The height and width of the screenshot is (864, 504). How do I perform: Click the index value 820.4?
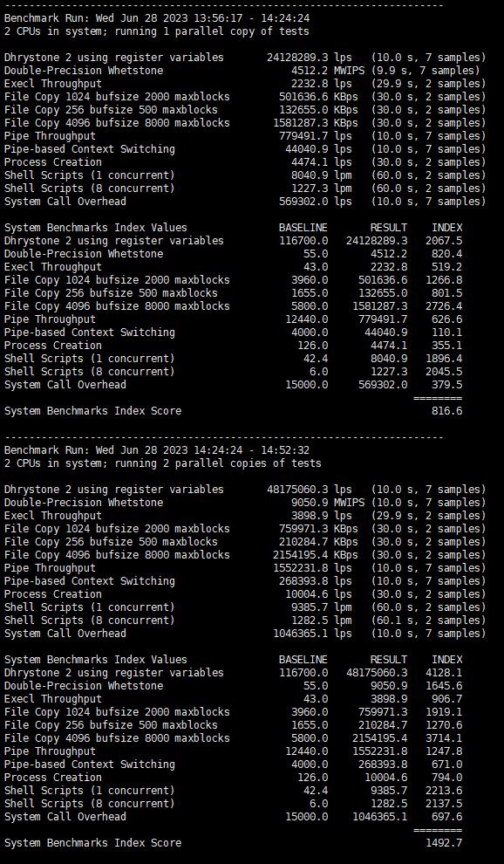click(446, 254)
